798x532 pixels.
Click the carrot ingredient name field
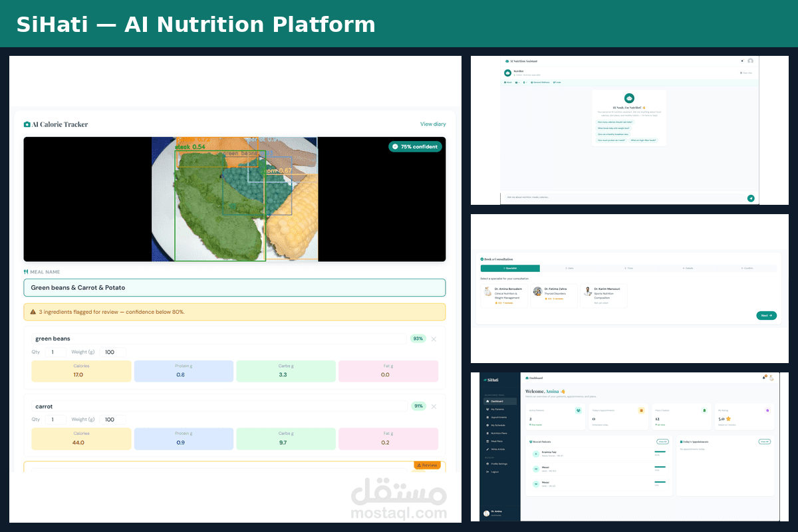pos(219,406)
